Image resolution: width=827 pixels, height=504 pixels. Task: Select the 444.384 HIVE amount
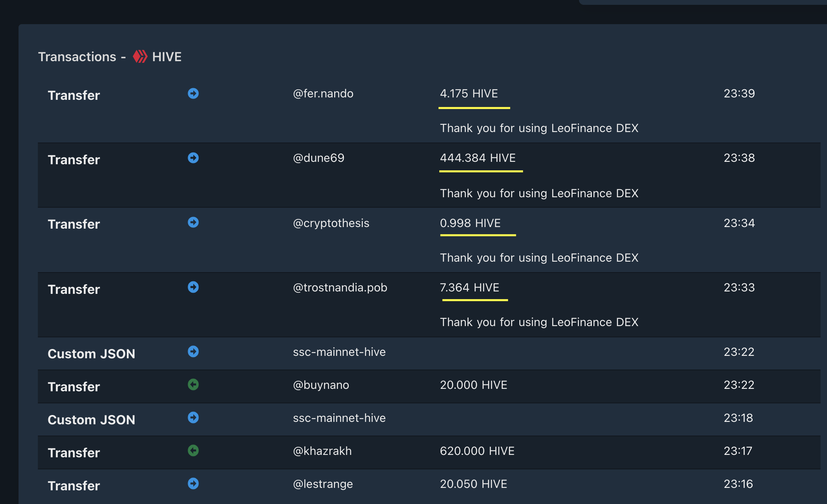pyautogui.click(x=478, y=158)
